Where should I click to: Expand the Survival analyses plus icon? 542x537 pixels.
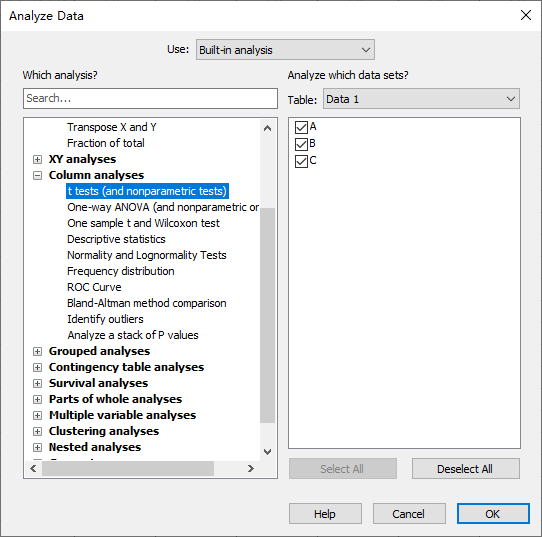[x=37, y=384]
